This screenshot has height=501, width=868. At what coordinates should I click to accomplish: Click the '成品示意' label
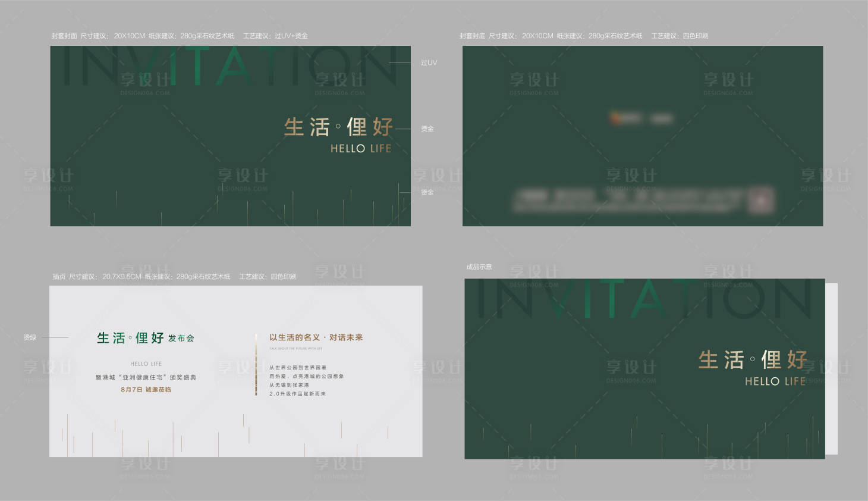click(x=479, y=267)
